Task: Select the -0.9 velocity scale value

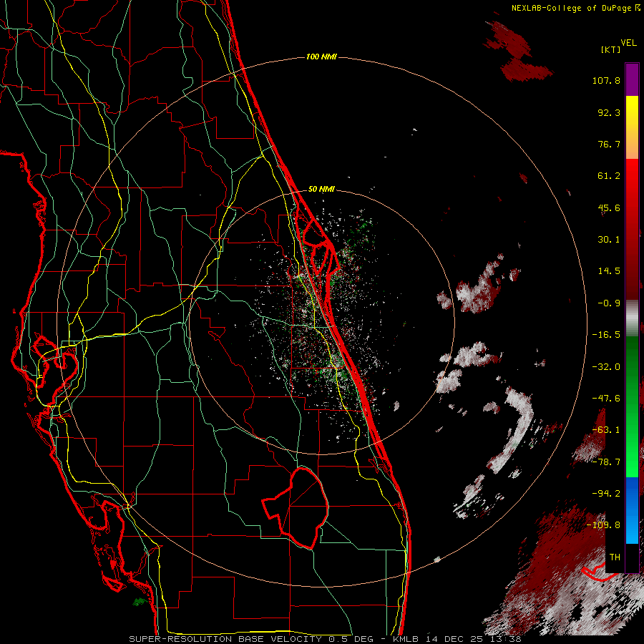Action: coord(609,303)
